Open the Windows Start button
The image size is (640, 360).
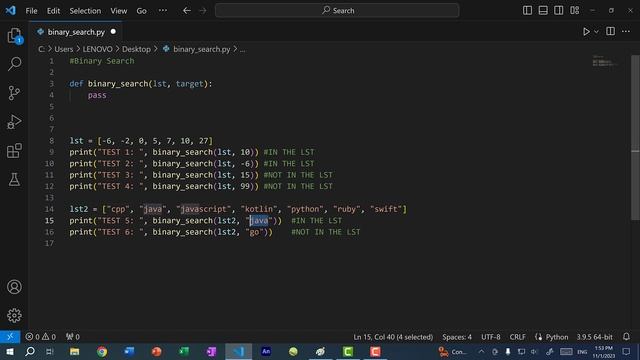[10, 351]
